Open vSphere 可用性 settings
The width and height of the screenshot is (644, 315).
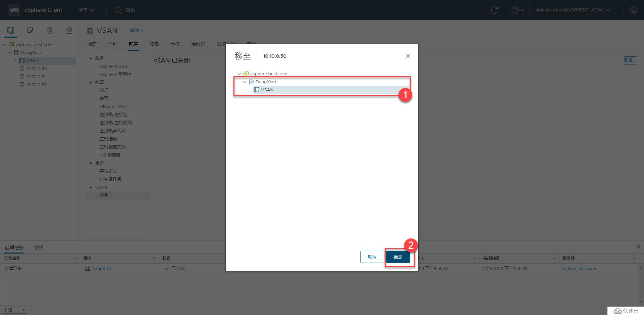tap(115, 74)
